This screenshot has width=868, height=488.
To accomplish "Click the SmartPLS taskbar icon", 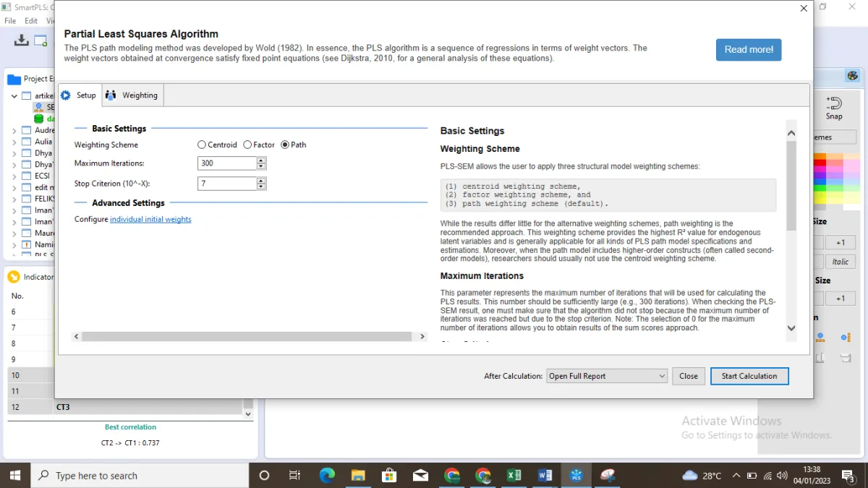I will pos(576,475).
